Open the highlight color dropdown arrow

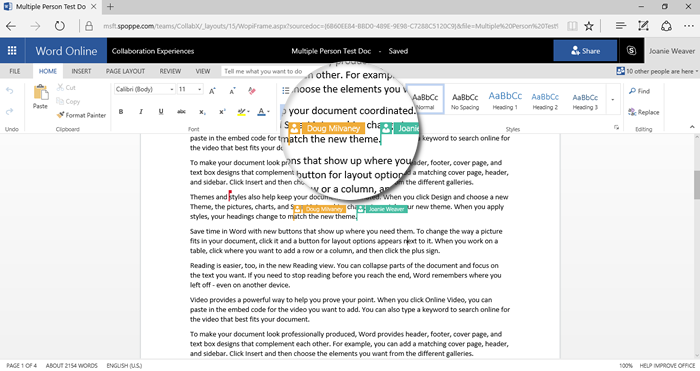pos(248,112)
